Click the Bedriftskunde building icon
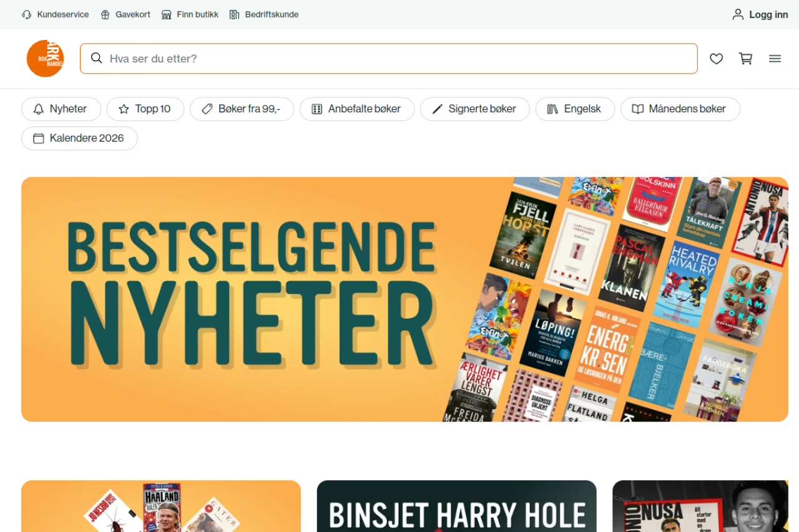Image resolution: width=799 pixels, height=532 pixels. (234, 14)
